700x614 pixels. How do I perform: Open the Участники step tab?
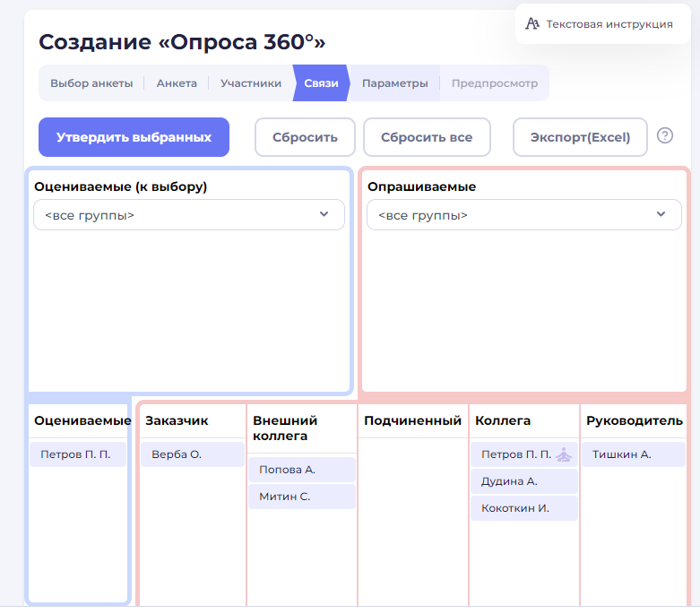(251, 83)
